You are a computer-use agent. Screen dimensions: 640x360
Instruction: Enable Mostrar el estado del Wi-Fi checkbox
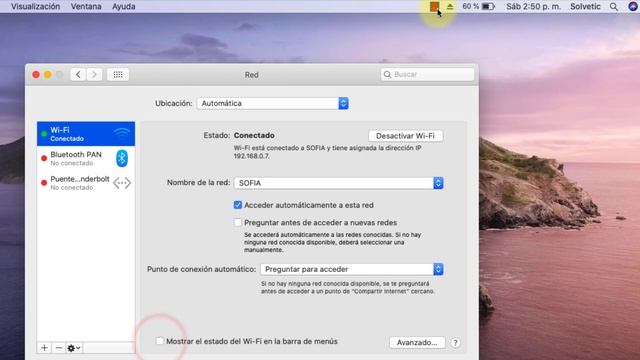(x=160, y=341)
